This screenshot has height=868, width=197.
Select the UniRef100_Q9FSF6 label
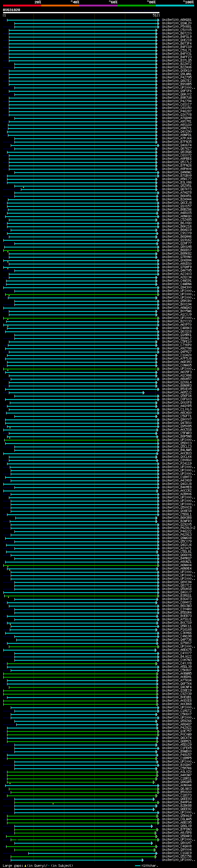(x=176, y=91)
